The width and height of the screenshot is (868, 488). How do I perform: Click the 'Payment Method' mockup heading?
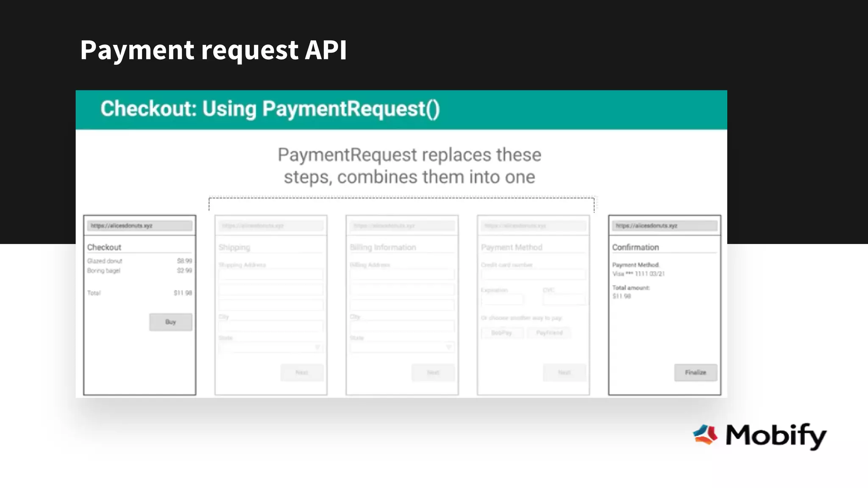click(x=512, y=247)
